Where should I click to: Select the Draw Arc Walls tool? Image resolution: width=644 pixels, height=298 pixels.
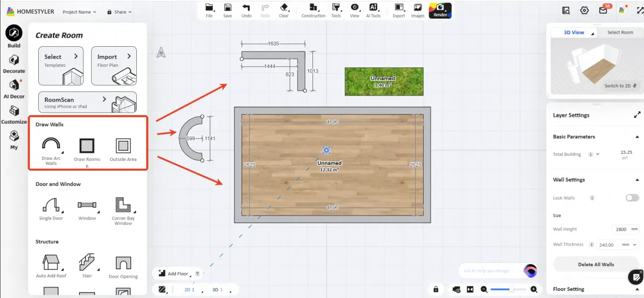51,147
